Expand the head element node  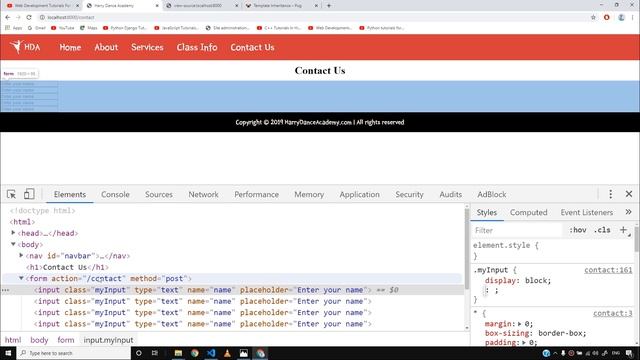[13, 233]
